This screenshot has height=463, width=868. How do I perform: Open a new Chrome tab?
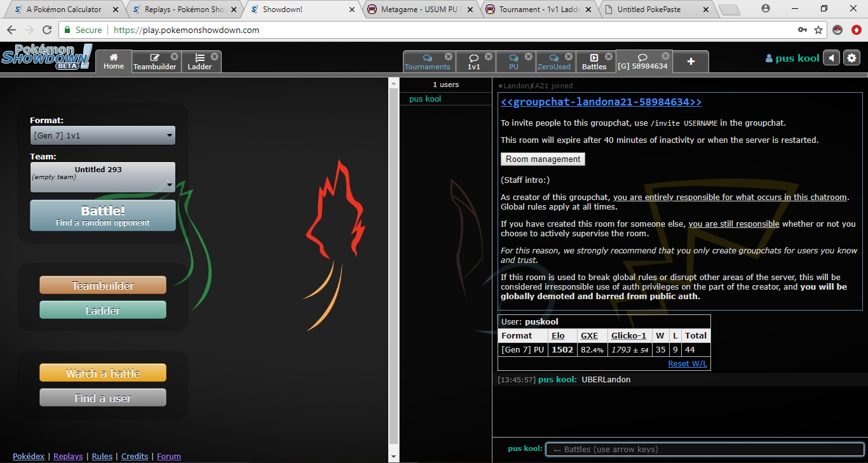(x=729, y=10)
